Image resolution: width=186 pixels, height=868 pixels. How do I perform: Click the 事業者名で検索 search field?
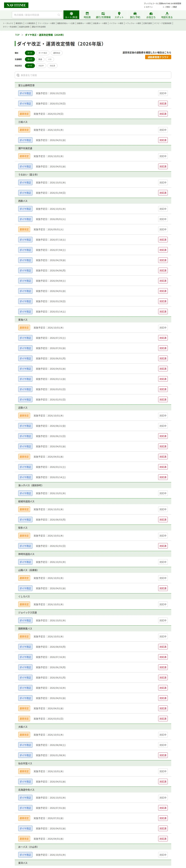tap(93, 75)
